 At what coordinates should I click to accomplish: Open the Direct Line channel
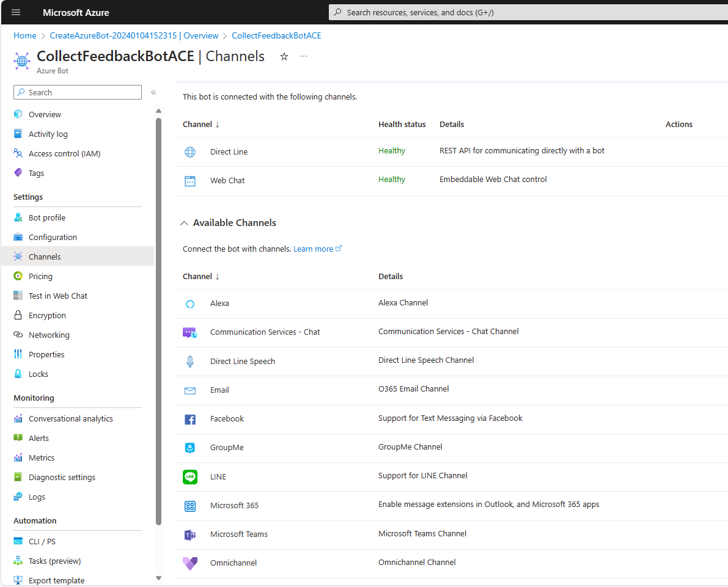click(x=229, y=151)
